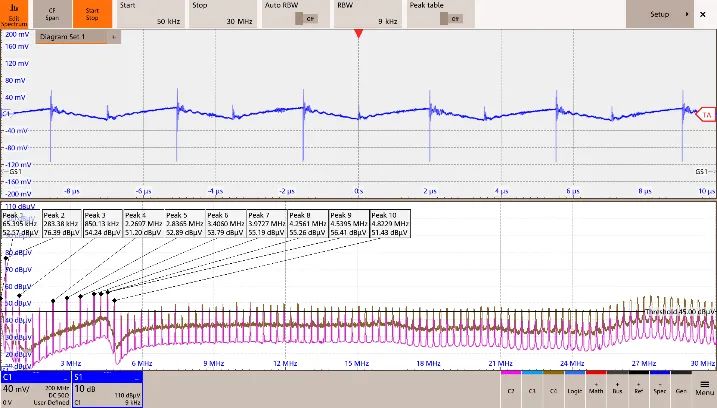The width and height of the screenshot is (717, 408).
Task: Add a Math waveform
Action: [x=596, y=389]
